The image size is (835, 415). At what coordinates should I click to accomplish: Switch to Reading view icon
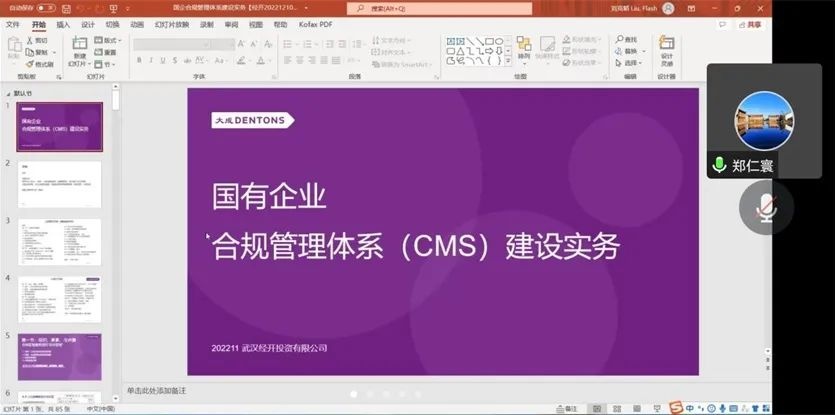[x=635, y=409]
